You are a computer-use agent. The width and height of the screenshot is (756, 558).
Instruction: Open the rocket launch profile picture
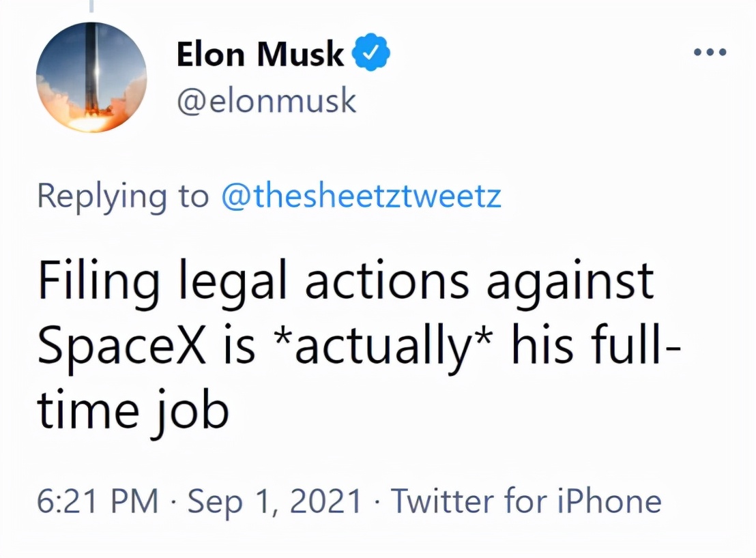click(91, 78)
